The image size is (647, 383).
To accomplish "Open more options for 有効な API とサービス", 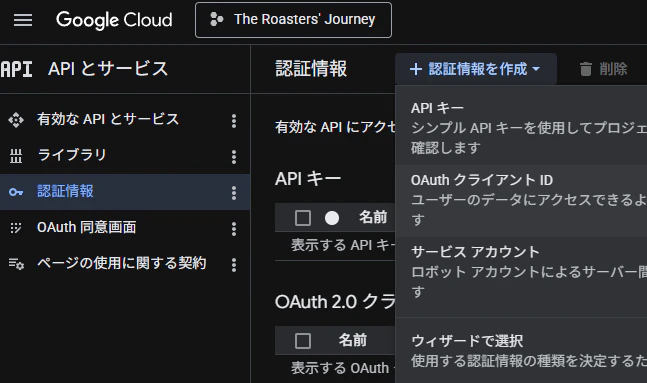I will (x=234, y=121).
